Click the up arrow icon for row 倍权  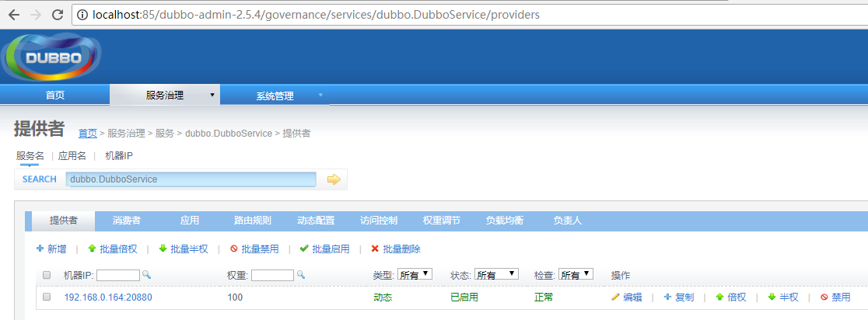pyautogui.click(x=719, y=297)
